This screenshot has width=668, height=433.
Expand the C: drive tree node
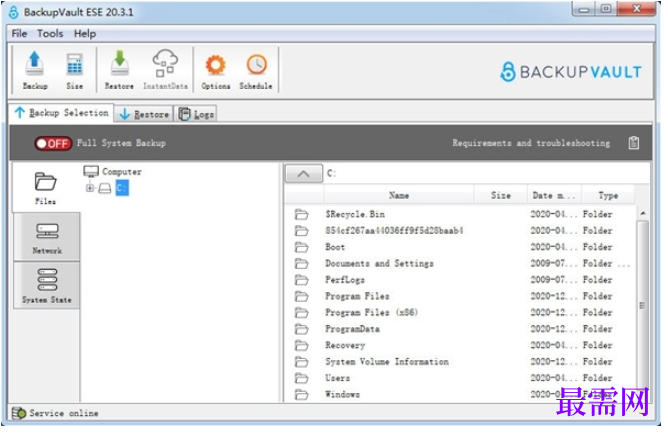[90, 188]
